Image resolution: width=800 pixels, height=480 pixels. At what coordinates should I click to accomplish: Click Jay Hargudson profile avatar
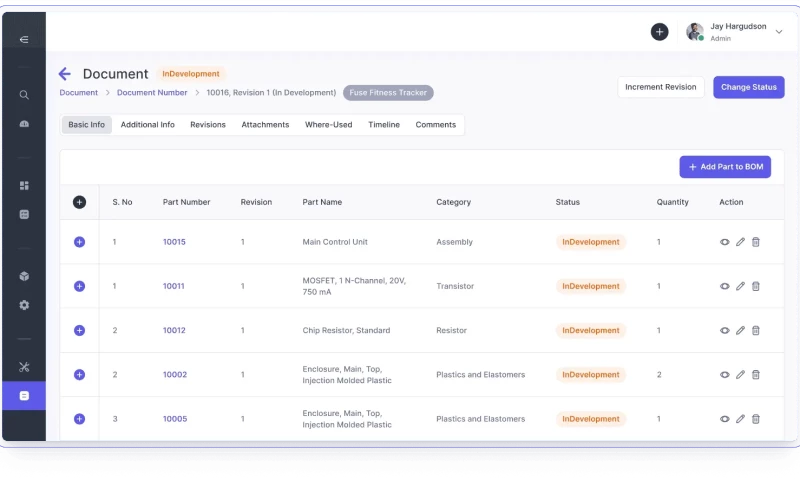click(x=694, y=32)
